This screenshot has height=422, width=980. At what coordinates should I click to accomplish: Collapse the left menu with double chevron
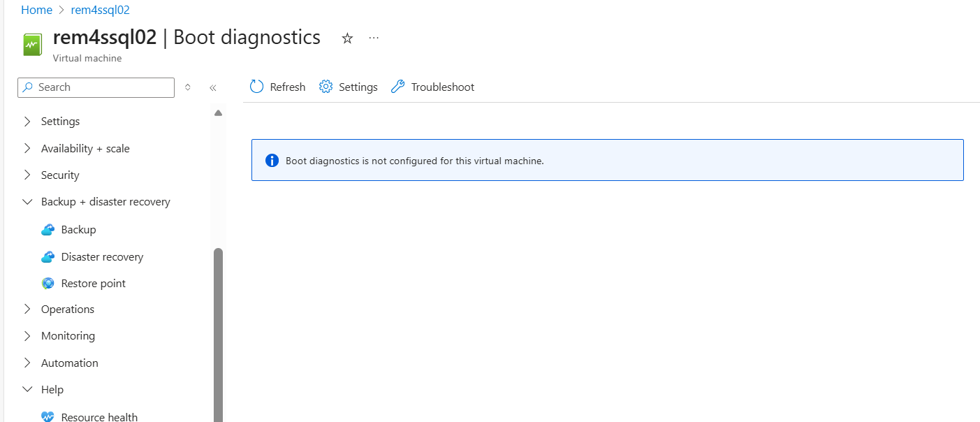213,87
